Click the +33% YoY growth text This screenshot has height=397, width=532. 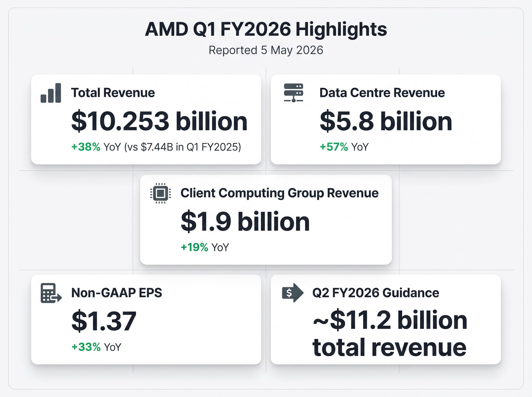(96, 347)
